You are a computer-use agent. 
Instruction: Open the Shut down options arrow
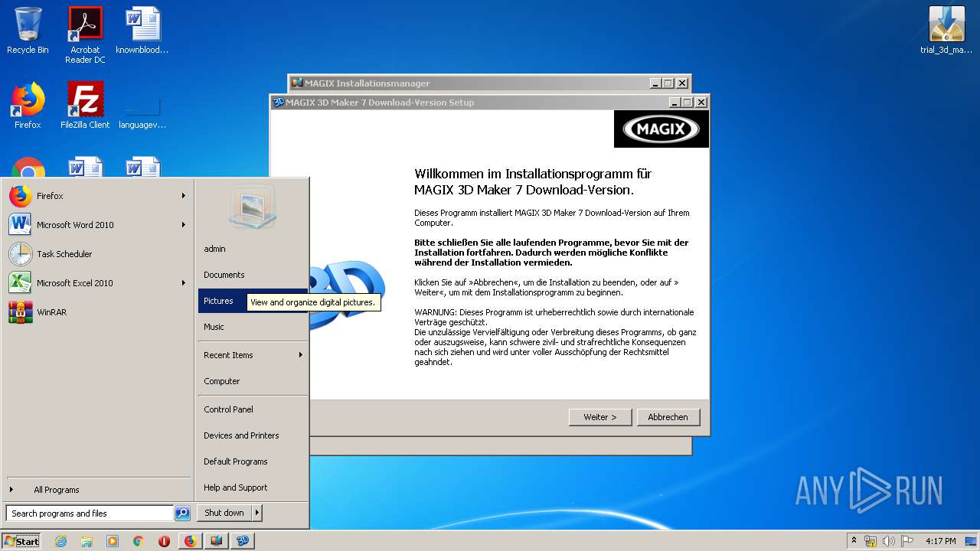coord(257,514)
